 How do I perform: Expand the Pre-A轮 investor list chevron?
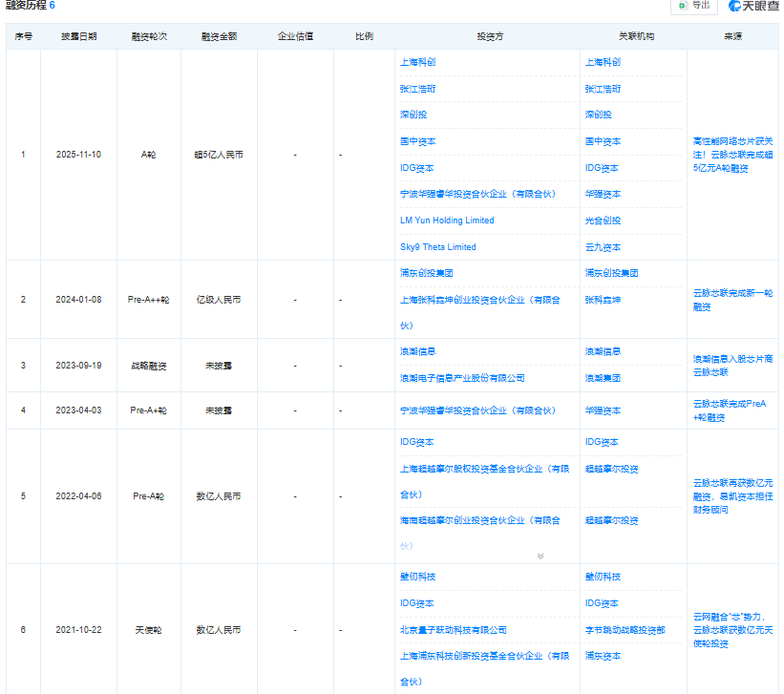click(540, 556)
